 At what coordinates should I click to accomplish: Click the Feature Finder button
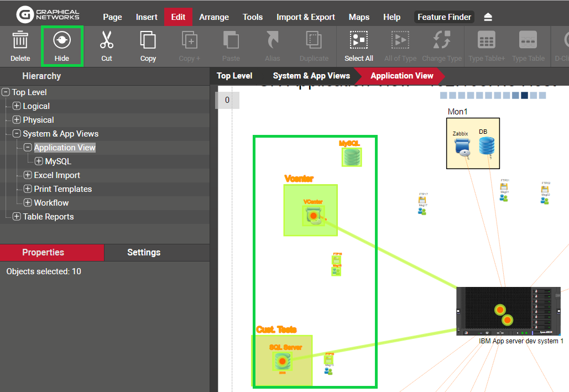pyautogui.click(x=444, y=17)
